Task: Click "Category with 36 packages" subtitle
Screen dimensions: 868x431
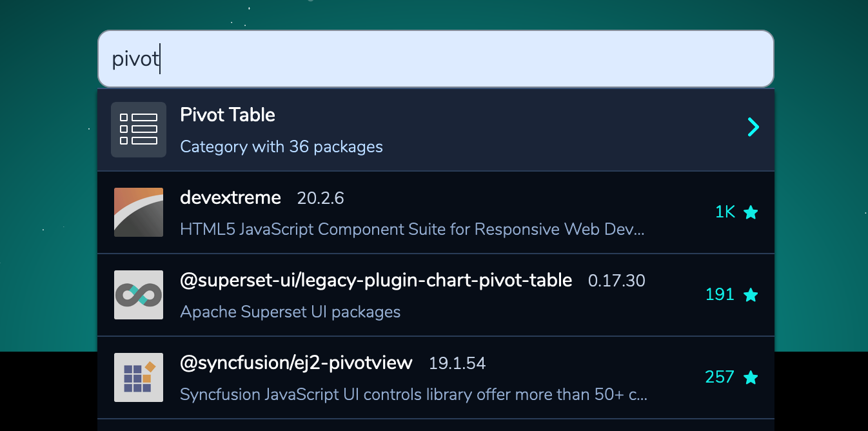Action: click(x=281, y=147)
